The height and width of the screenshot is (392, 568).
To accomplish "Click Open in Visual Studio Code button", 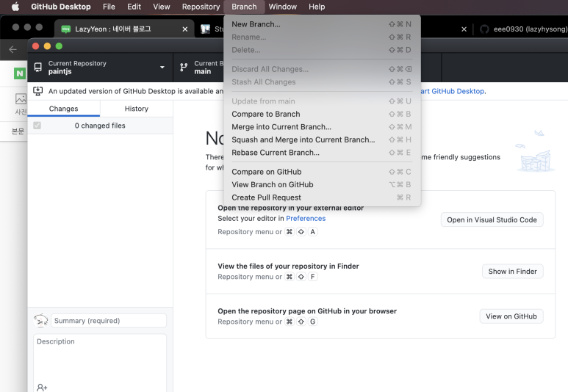I will 492,219.
